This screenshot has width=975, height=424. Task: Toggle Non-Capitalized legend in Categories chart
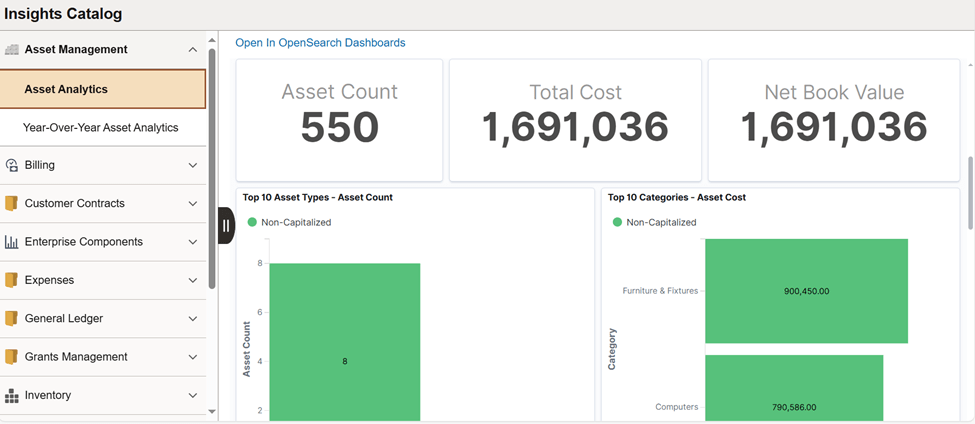[654, 222]
